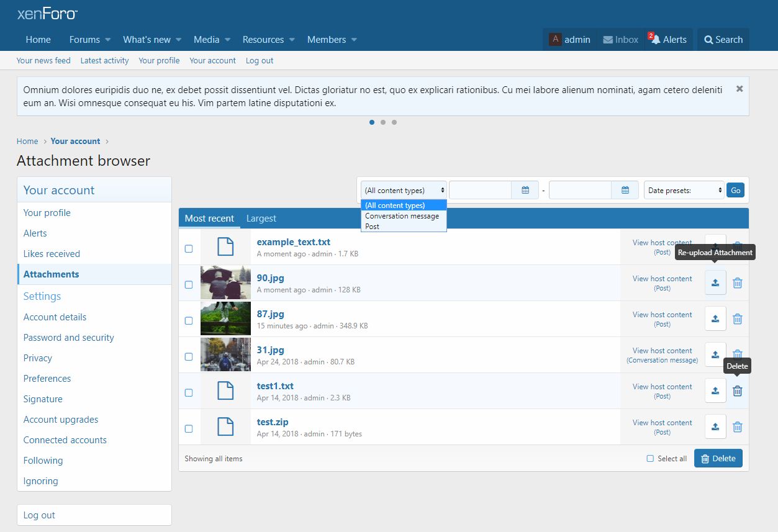Click the Go filter button

(x=735, y=191)
